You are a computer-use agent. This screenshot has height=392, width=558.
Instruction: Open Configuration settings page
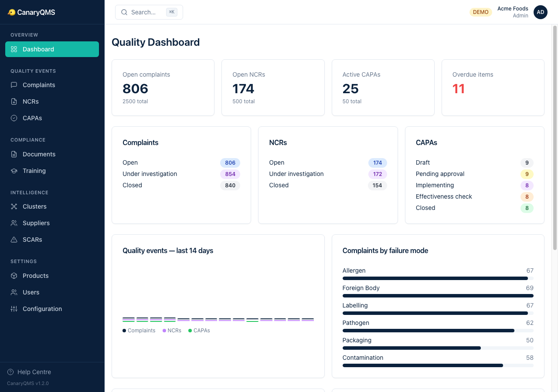coord(52,309)
